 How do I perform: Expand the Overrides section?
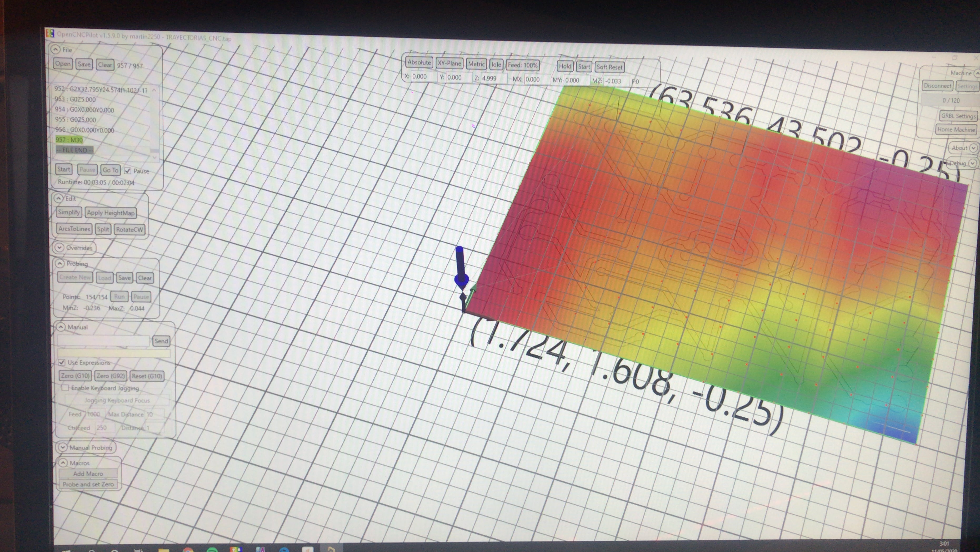59,248
